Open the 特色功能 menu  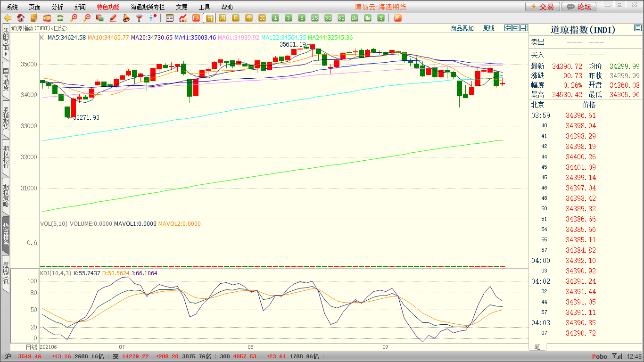[x=108, y=7]
